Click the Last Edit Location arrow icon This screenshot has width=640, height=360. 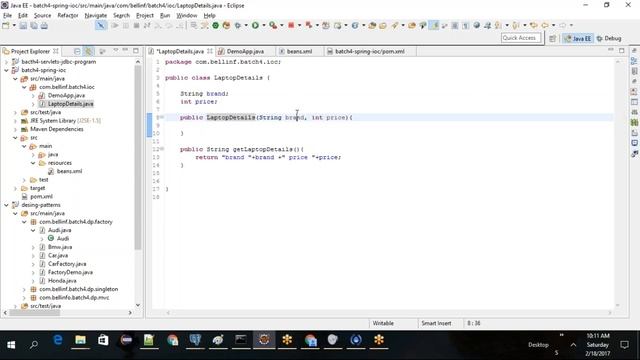point(533,26)
